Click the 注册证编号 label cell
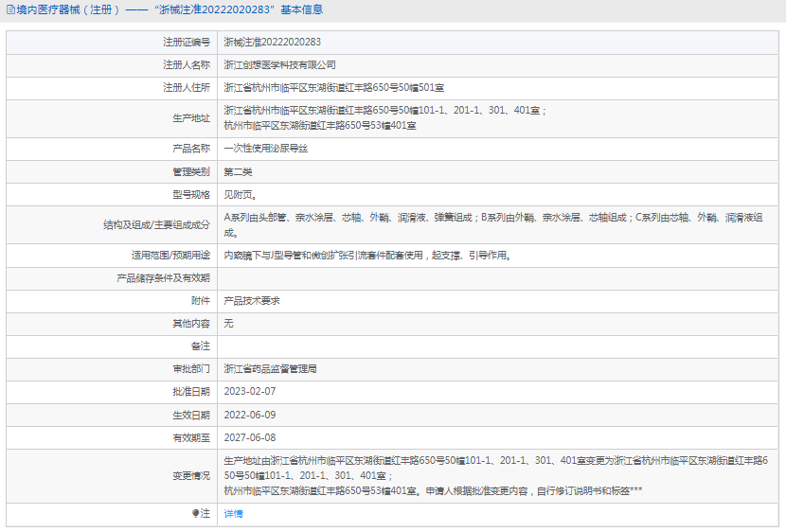Viewport: 786px width, 532px height. 112,43
